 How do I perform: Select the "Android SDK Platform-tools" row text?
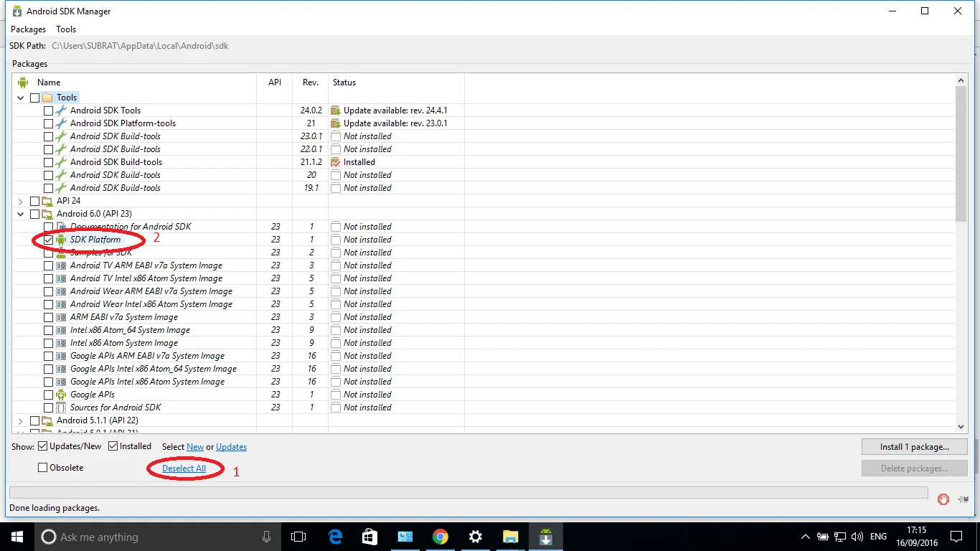[x=123, y=123]
